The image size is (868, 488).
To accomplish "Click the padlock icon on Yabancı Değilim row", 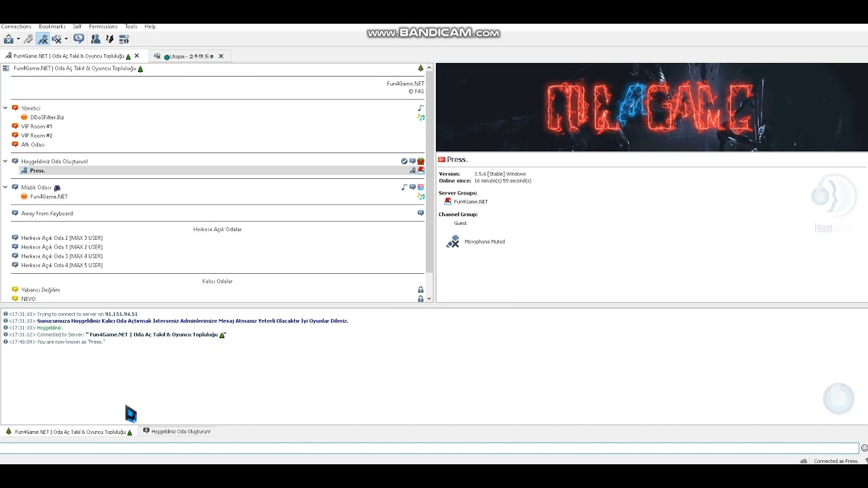I will pyautogui.click(x=420, y=290).
